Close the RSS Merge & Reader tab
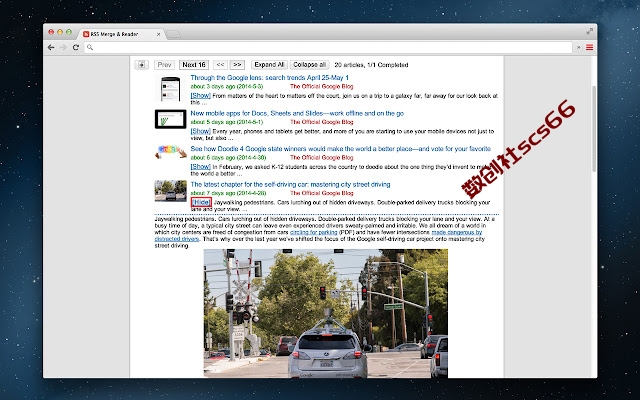Viewport: 640px width, 400px height. coord(158,34)
